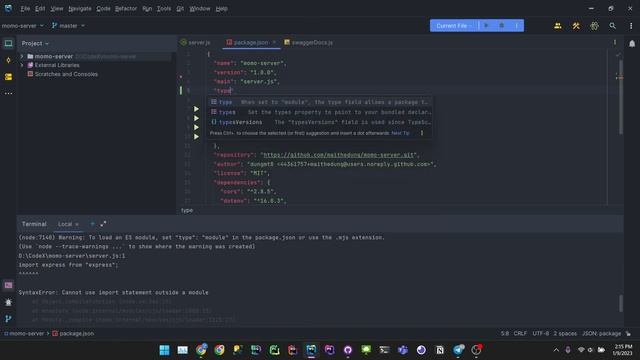This screenshot has width=640, height=360.
Task: Open the Git tool window sidebar icon
Action: point(8,319)
